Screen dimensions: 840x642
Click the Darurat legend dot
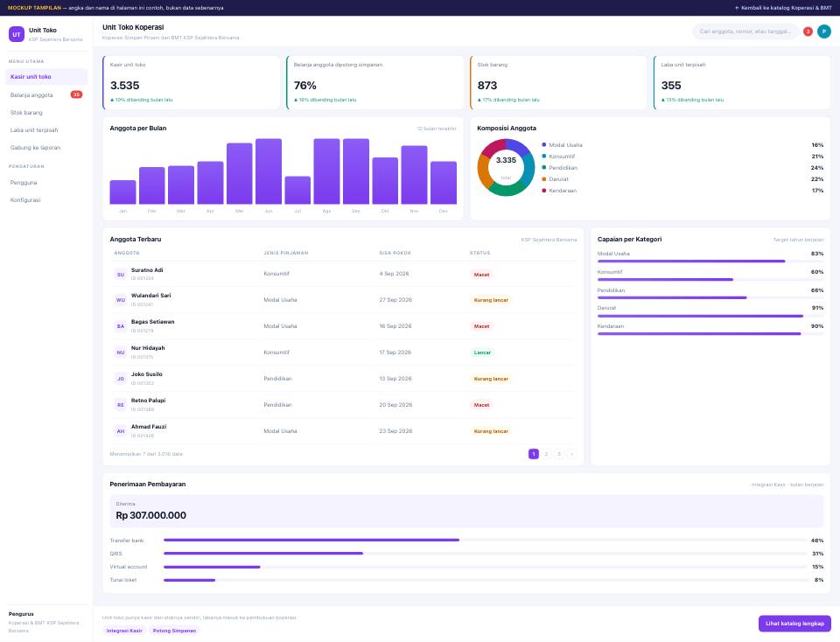point(543,178)
